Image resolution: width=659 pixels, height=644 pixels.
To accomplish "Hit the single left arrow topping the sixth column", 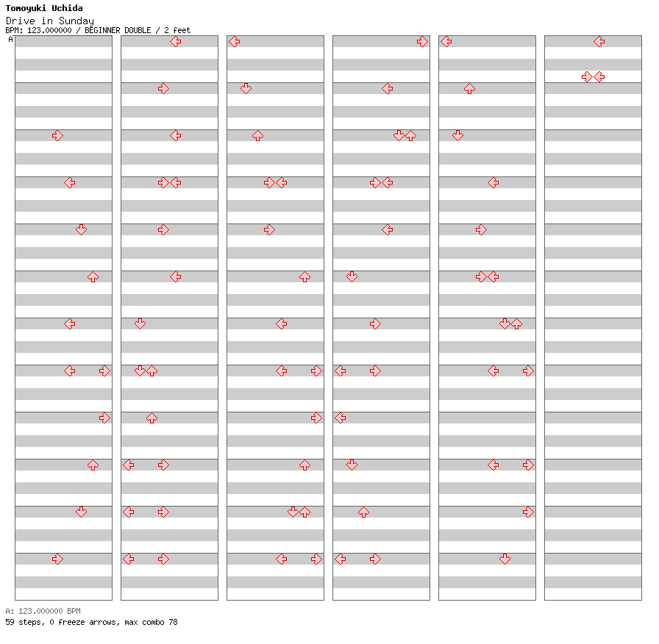I will point(599,42).
